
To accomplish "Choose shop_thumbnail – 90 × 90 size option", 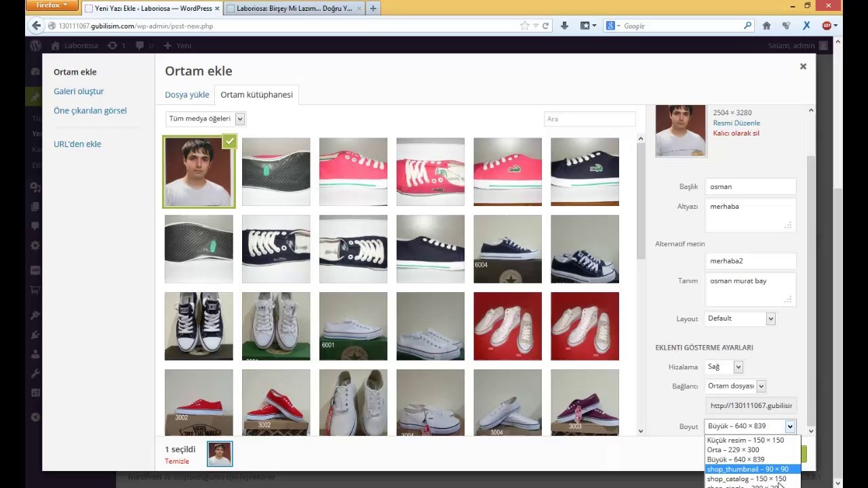I will (747, 469).
